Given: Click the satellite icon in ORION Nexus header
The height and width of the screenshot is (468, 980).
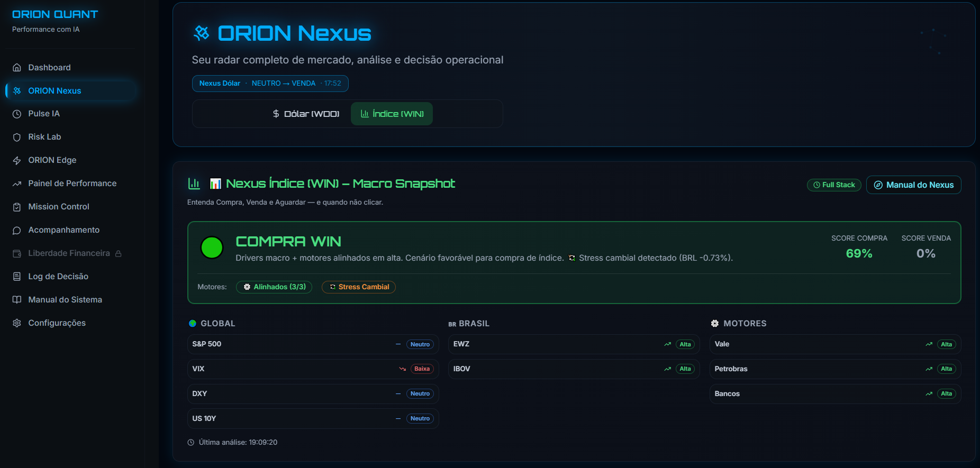Looking at the screenshot, I should pos(202,33).
